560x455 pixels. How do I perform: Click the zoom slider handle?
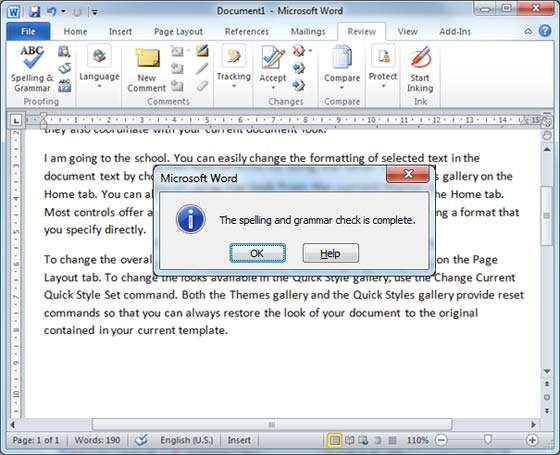488,440
